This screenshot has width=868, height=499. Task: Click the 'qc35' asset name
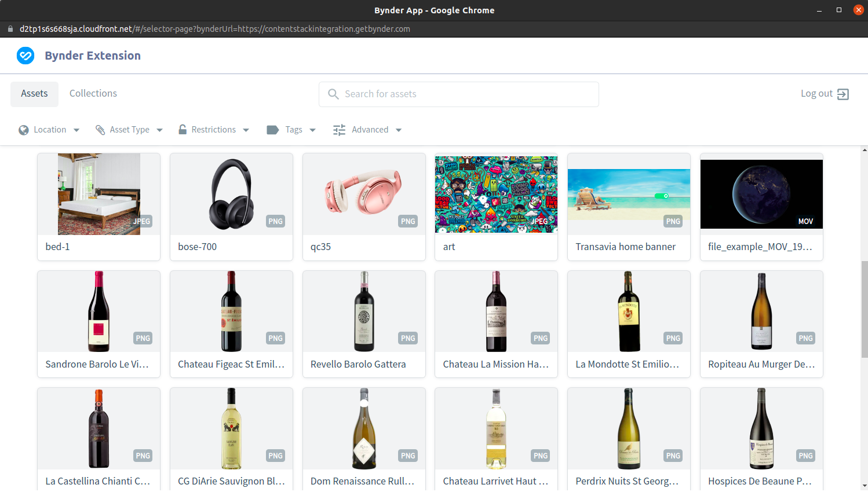tap(320, 247)
